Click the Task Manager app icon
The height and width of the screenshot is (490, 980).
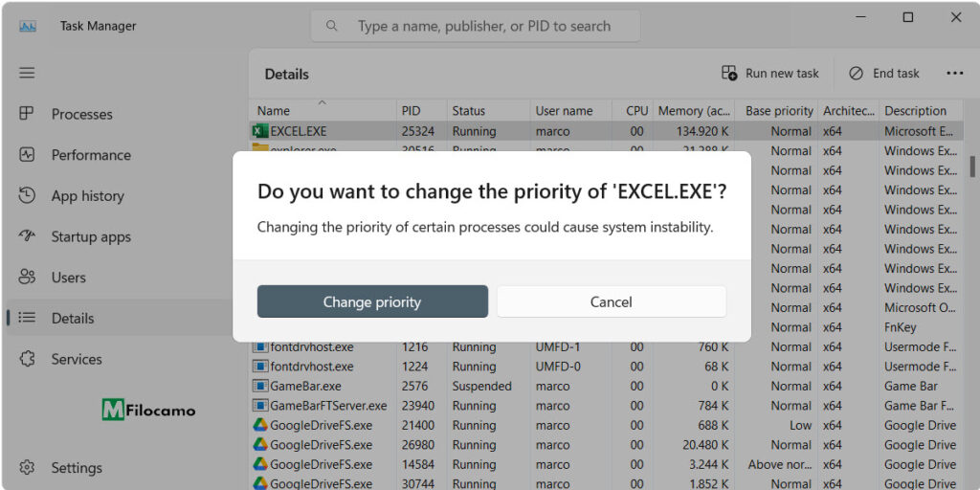pos(28,26)
